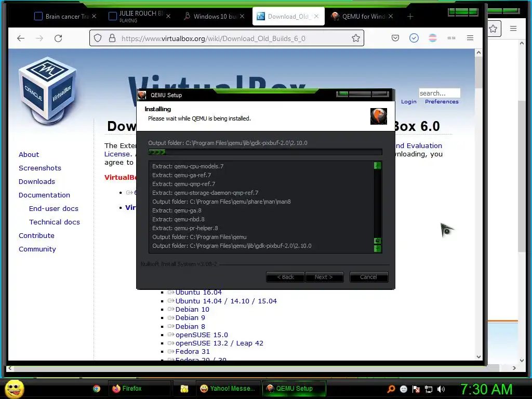Click the install log scroll up arrow

click(x=377, y=166)
